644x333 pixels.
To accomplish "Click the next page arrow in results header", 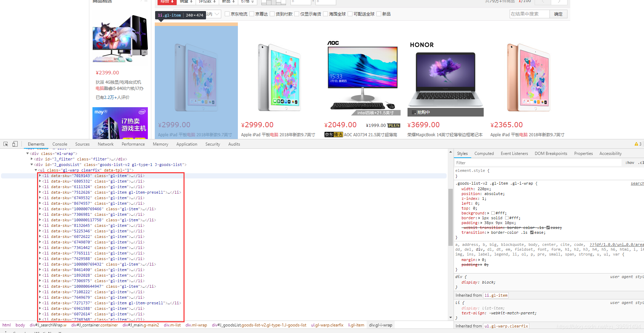I will coord(559,2).
